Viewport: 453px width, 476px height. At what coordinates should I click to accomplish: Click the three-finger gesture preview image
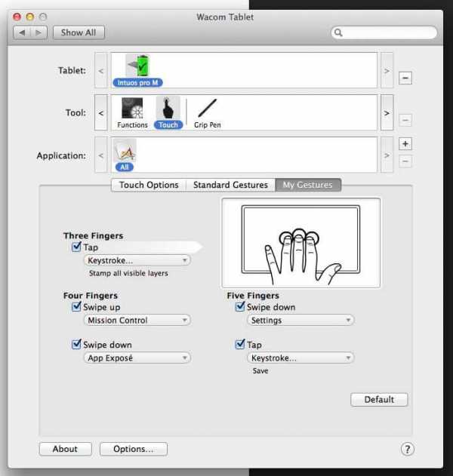pos(300,243)
